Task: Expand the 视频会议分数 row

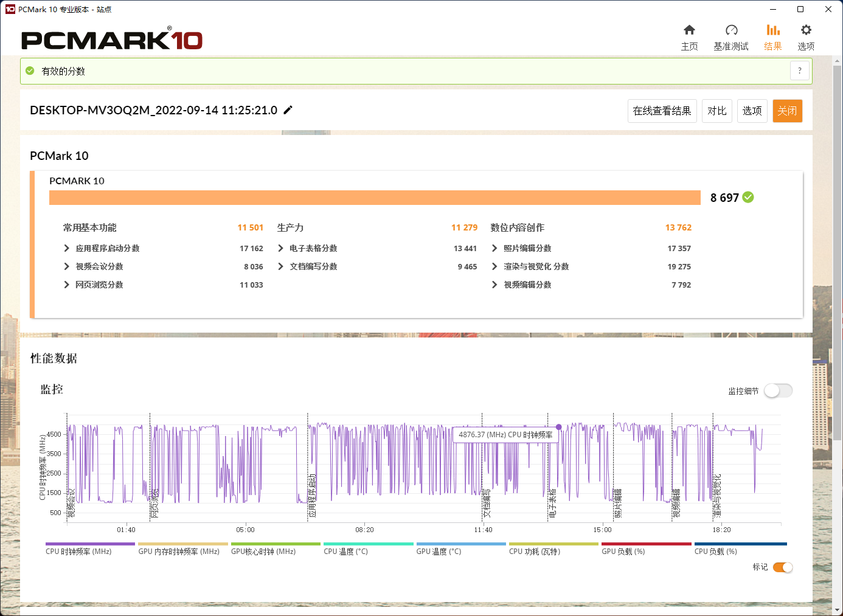Action: coord(67,266)
